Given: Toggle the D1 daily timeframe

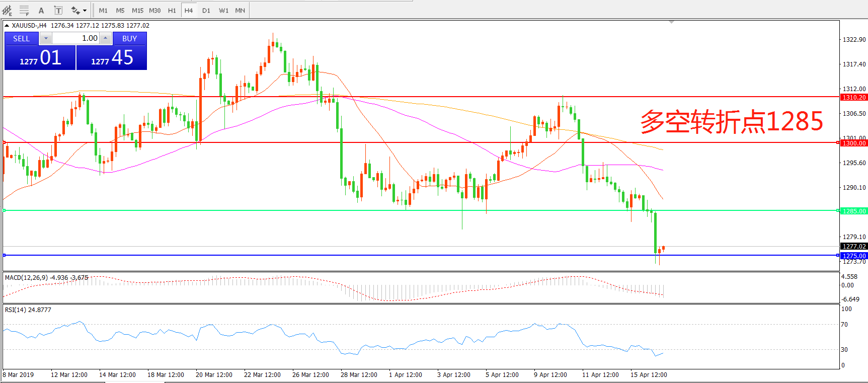Looking at the screenshot, I should pos(206,10).
